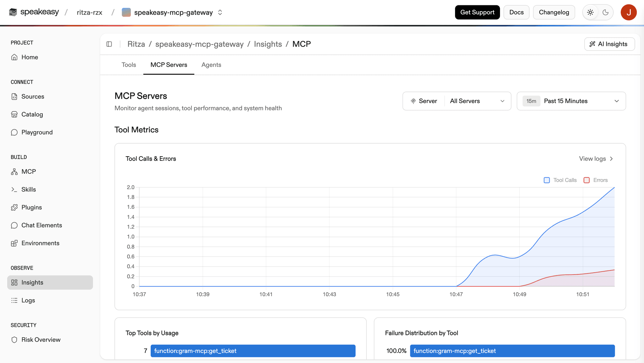Go to Skills in the sidebar

50,190
